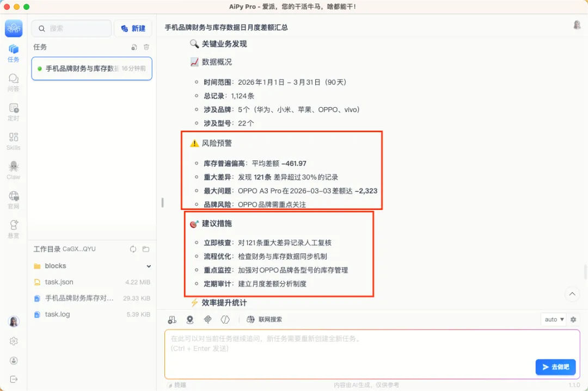
Task: Click the 涉及品牌 brands line
Action: (281, 109)
